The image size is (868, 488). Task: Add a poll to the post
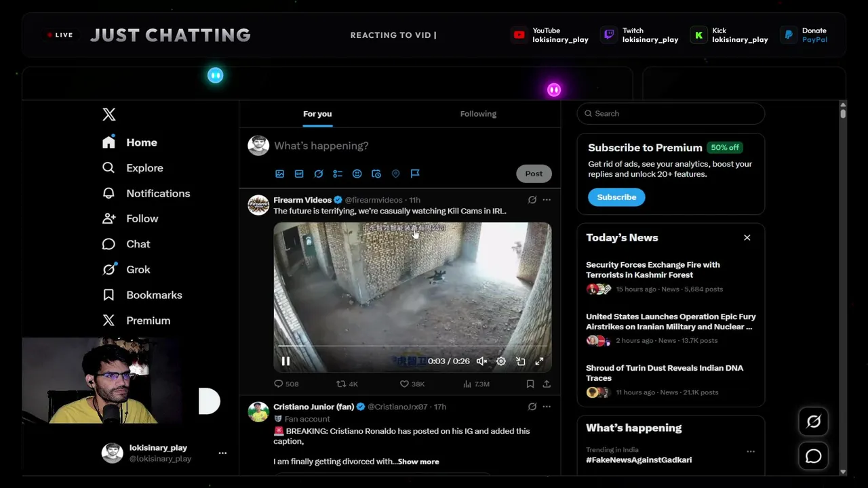tap(338, 174)
